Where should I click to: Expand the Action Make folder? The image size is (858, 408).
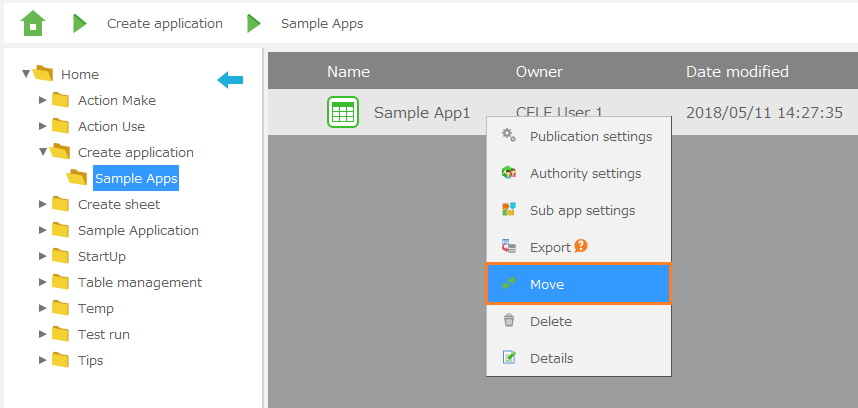pyautogui.click(x=43, y=100)
